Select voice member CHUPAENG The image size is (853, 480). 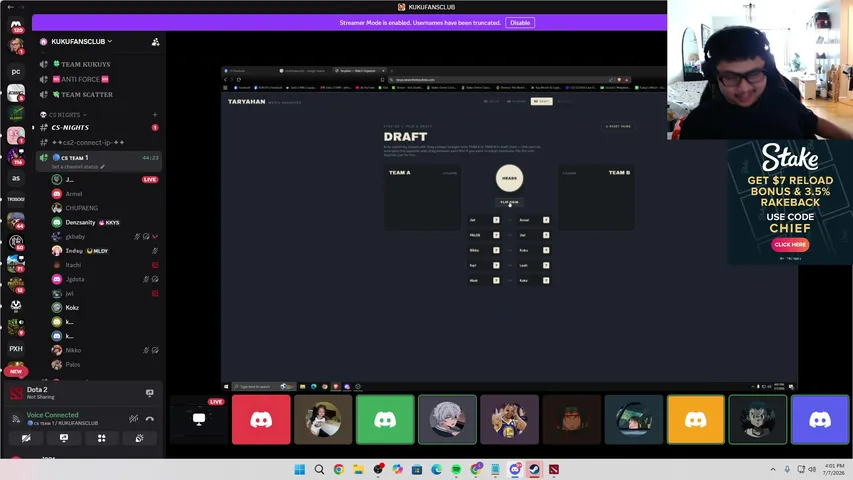point(106,208)
